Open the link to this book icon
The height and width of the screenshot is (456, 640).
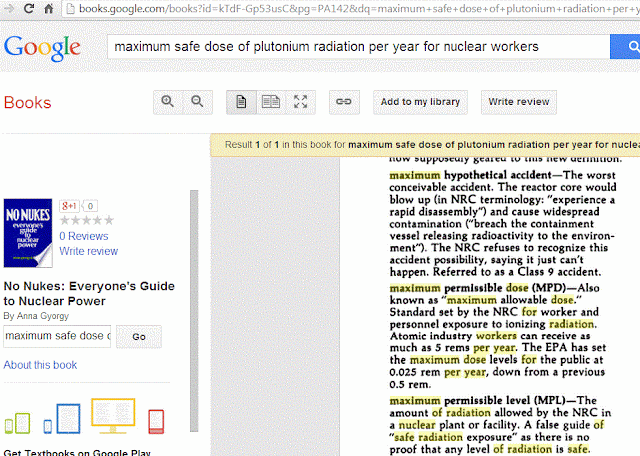tap(344, 102)
